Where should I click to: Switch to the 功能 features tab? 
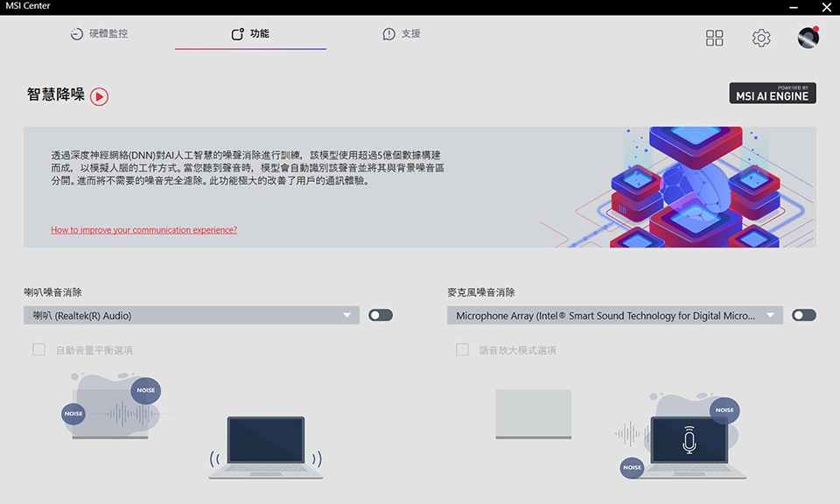250,34
